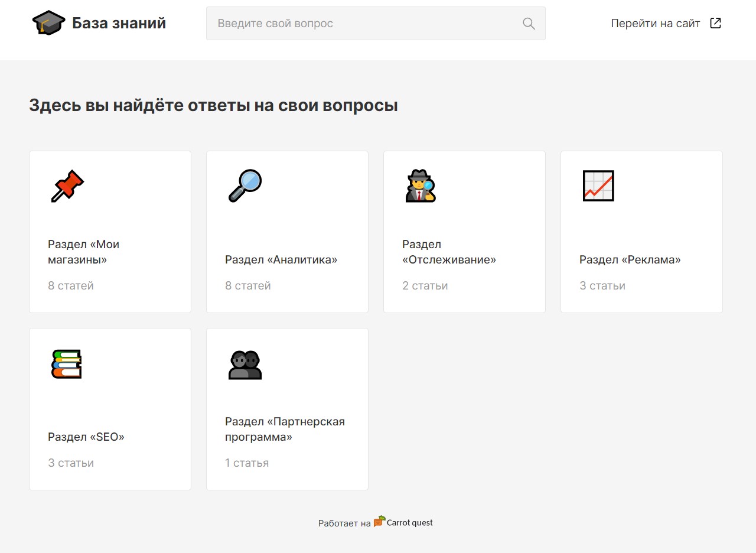Open 'Перейти на сайт' link
This screenshot has width=756, height=553.
[x=666, y=23]
